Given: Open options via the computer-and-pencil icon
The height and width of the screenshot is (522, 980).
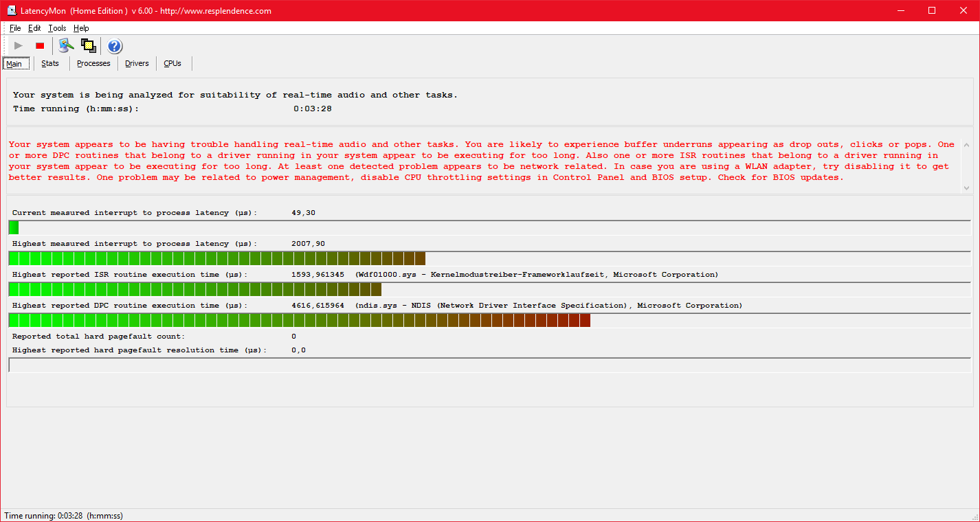Looking at the screenshot, I should [x=66, y=46].
